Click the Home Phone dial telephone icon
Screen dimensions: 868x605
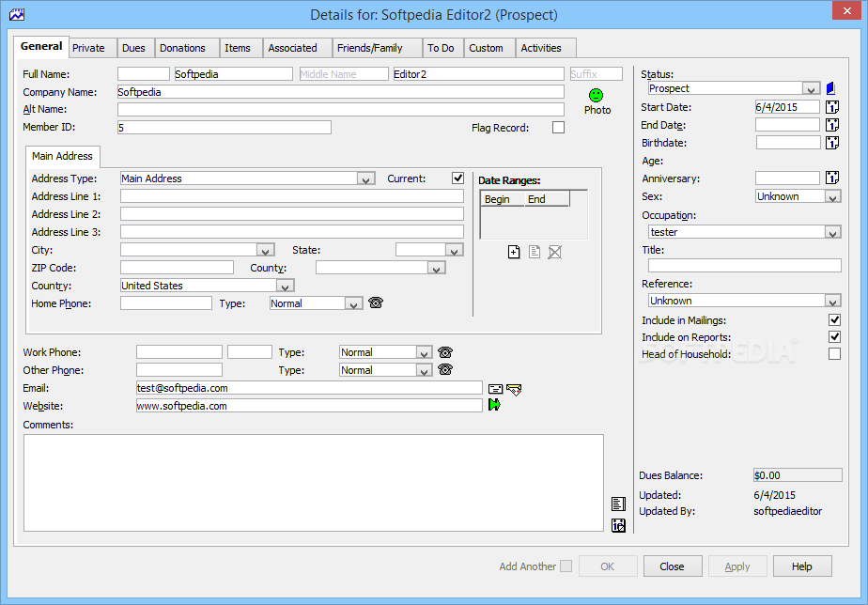tap(376, 302)
